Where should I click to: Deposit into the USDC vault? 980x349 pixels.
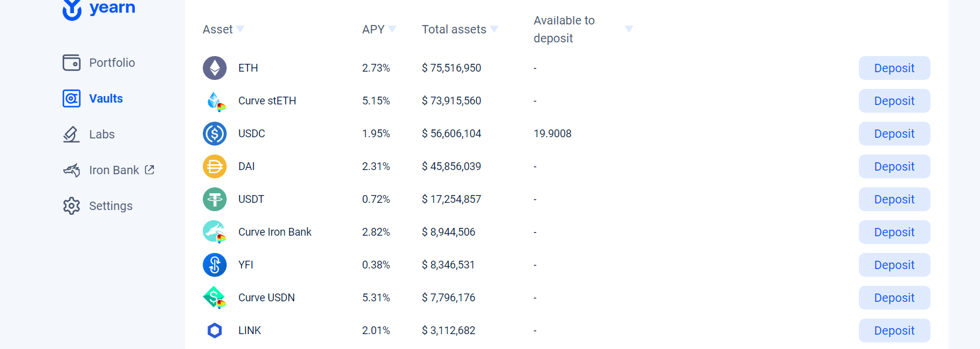tap(895, 134)
